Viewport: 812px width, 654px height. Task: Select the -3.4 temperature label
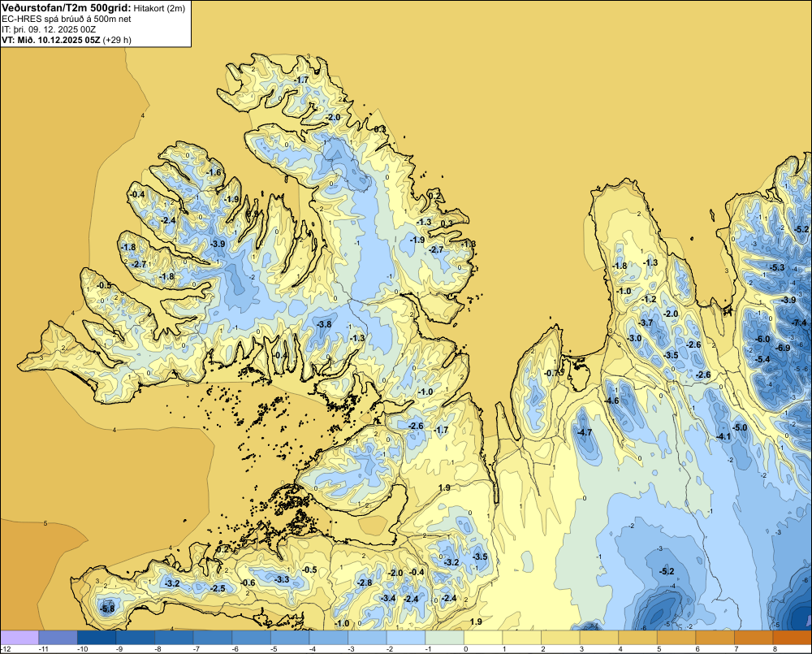388,598
